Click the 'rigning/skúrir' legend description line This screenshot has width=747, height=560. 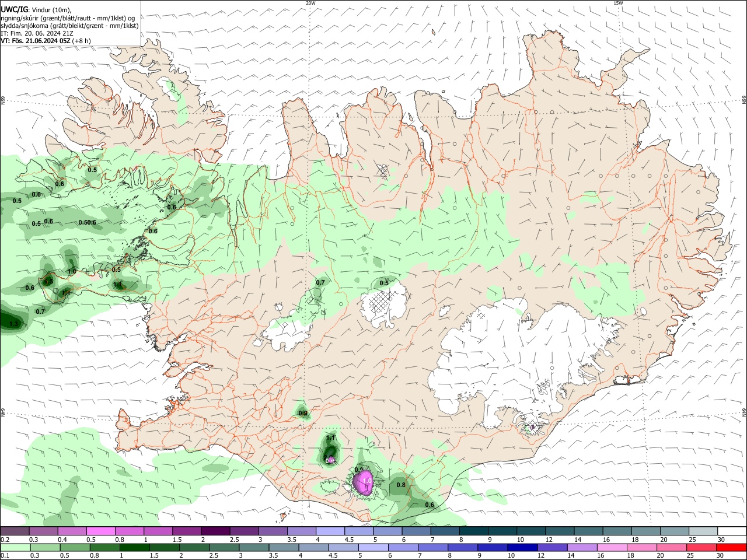click(68, 17)
